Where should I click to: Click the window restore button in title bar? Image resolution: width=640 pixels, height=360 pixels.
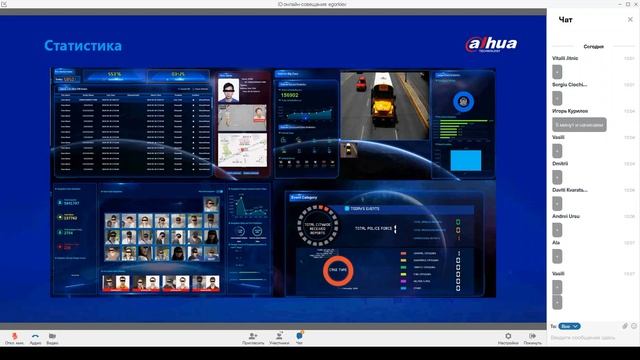tap(628, 4)
